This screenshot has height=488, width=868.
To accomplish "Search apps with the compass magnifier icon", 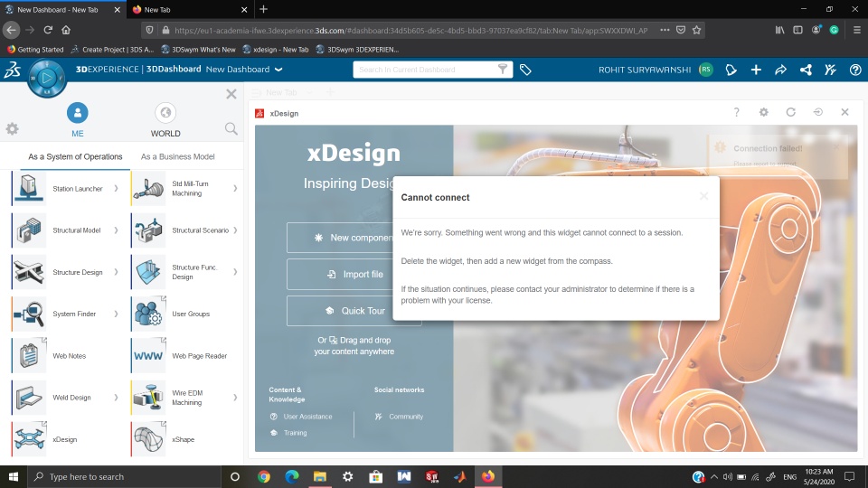I will (x=231, y=129).
